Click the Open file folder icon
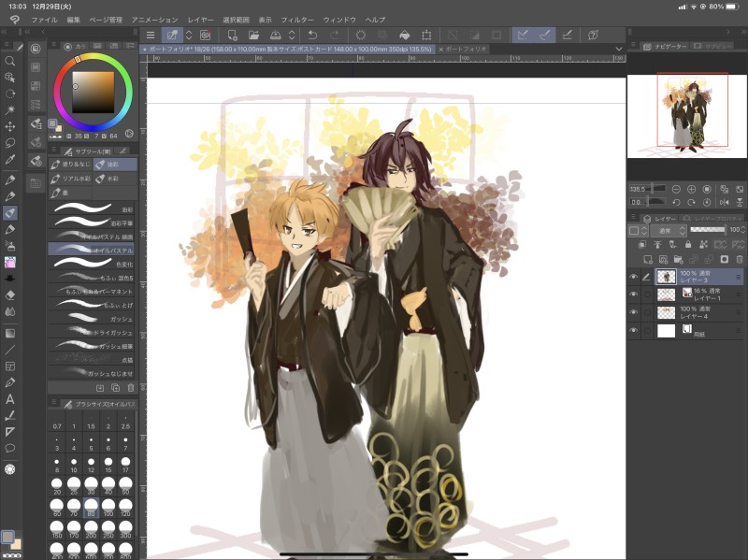 pyautogui.click(x=253, y=35)
